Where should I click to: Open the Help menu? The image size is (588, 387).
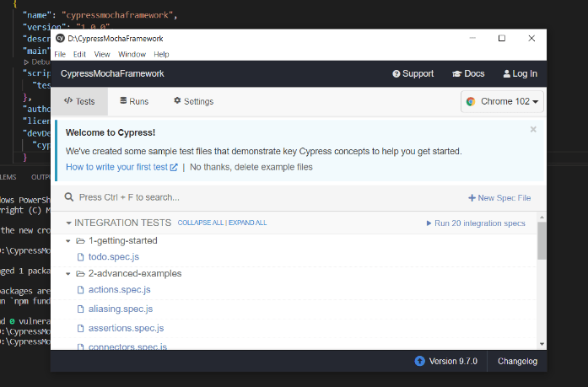[161, 54]
